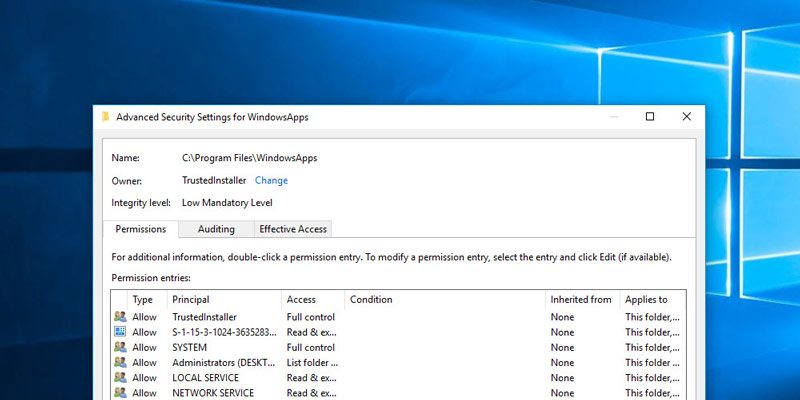This screenshot has width=800, height=400.
Task: Maximize the Advanced Security Settings window
Action: coord(650,117)
